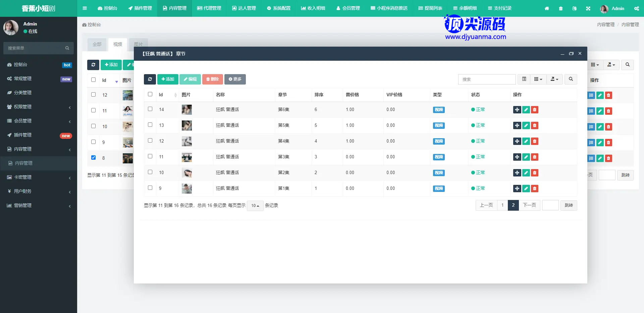The image size is (644, 313).
Task: Open the export dropdown in chapter dialog
Action: (x=554, y=79)
